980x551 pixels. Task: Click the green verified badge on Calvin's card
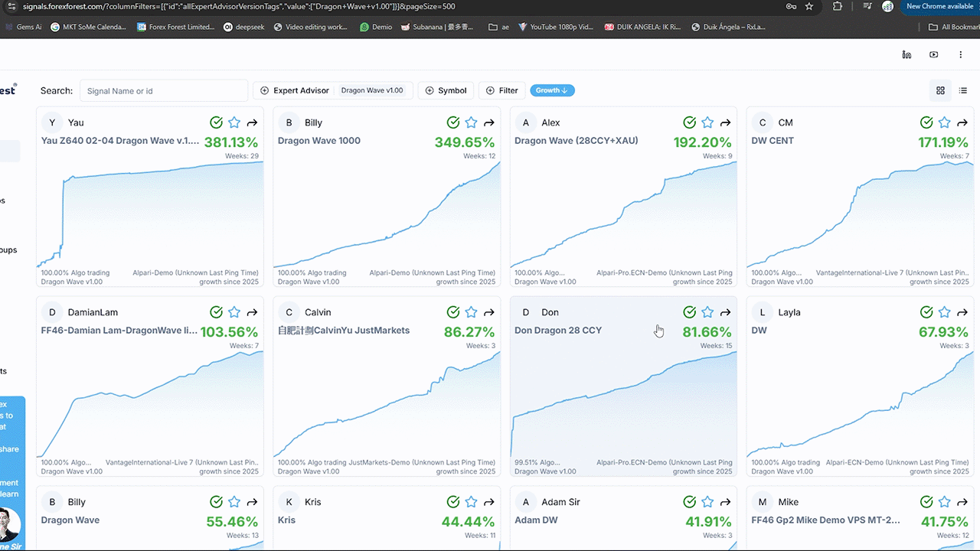point(453,312)
